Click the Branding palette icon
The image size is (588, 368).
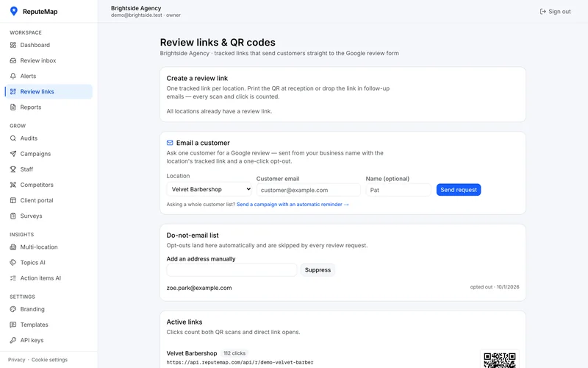click(x=13, y=309)
